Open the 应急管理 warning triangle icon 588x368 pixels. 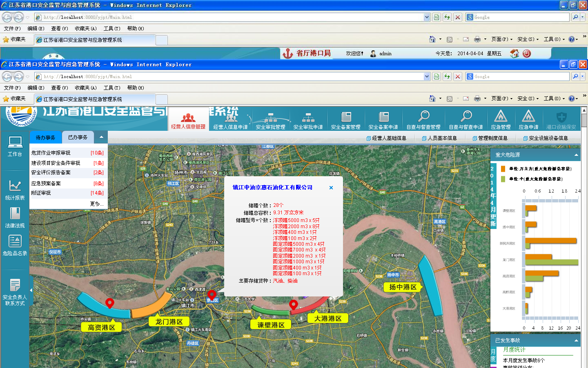coord(501,117)
